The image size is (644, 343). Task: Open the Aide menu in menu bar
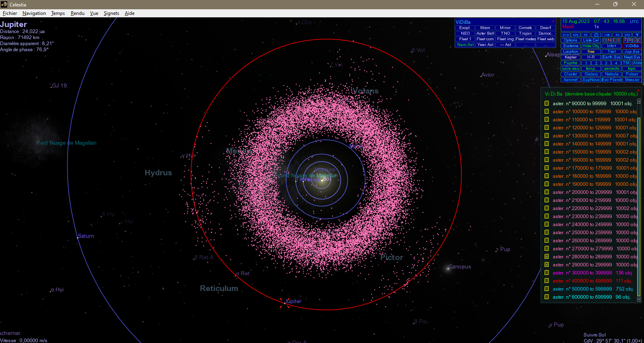[130, 13]
